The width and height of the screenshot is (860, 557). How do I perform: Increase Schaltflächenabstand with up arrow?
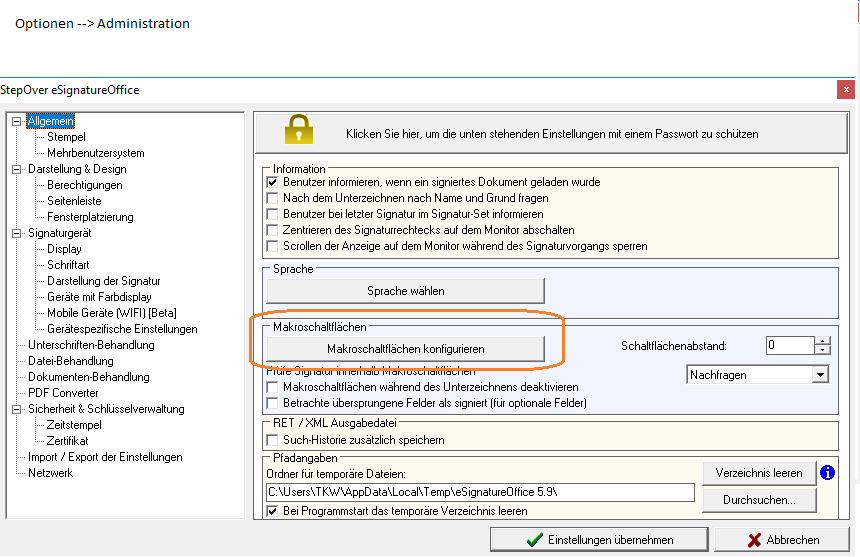(822, 341)
